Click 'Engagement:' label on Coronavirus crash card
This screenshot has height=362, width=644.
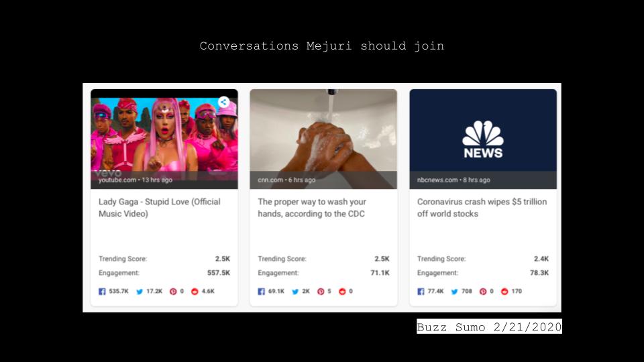pyautogui.click(x=437, y=273)
